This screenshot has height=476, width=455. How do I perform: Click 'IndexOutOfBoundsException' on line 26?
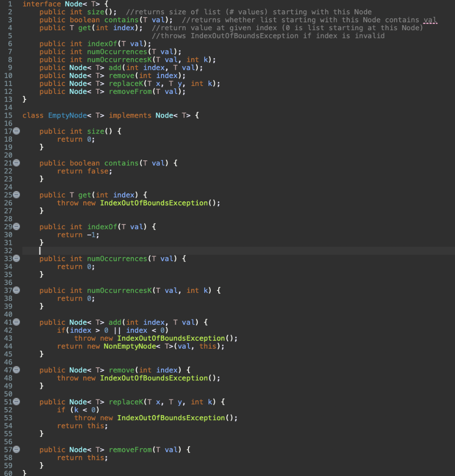point(154,203)
